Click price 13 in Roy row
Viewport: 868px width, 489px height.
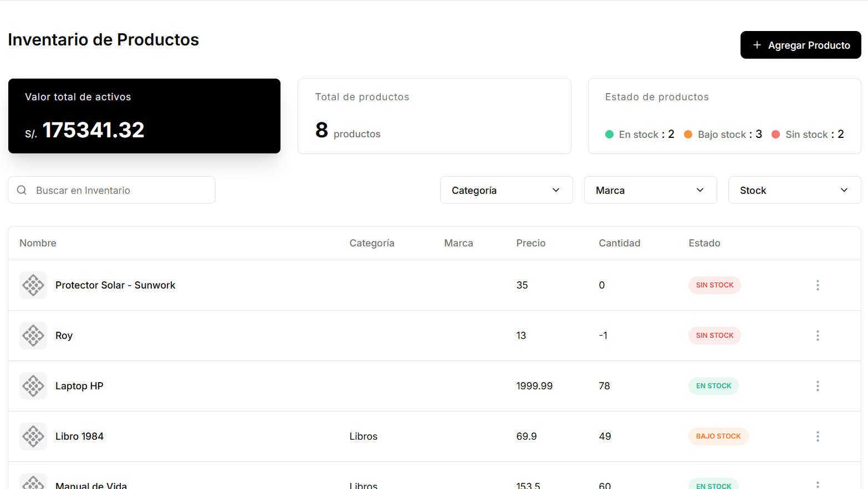pyautogui.click(x=521, y=336)
